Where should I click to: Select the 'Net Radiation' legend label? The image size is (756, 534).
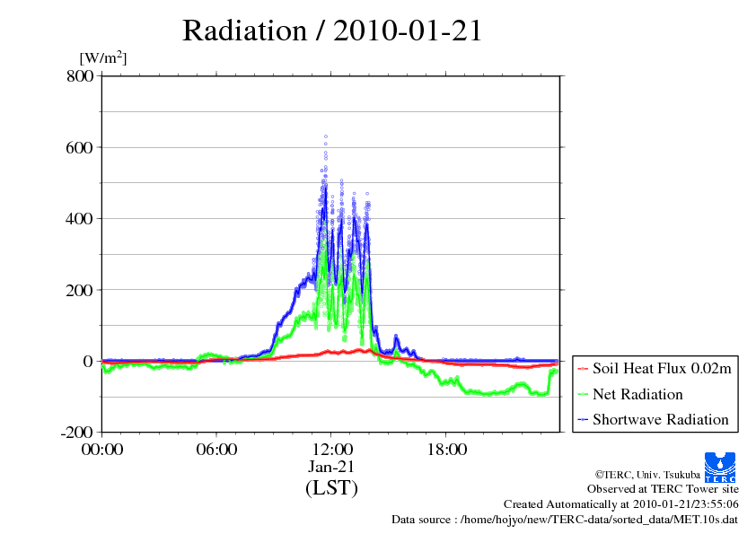[x=637, y=394]
